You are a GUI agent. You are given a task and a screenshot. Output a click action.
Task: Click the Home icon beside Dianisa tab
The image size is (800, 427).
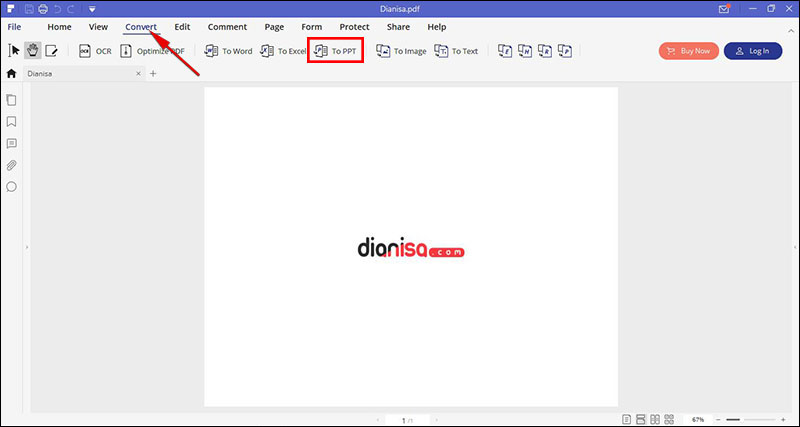tap(11, 74)
